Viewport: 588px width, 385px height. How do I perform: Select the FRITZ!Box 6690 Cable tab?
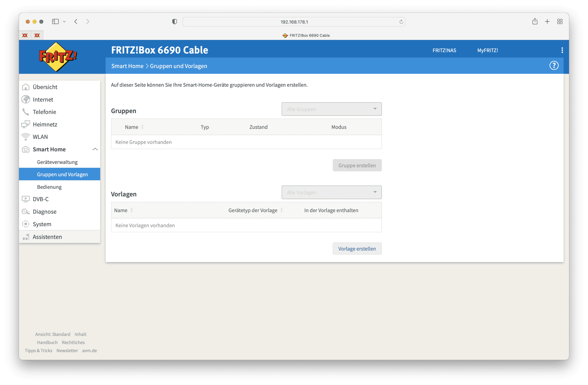click(306, 36)
